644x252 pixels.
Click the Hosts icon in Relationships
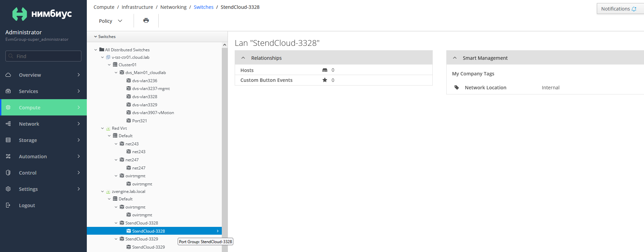coord(325,70)
